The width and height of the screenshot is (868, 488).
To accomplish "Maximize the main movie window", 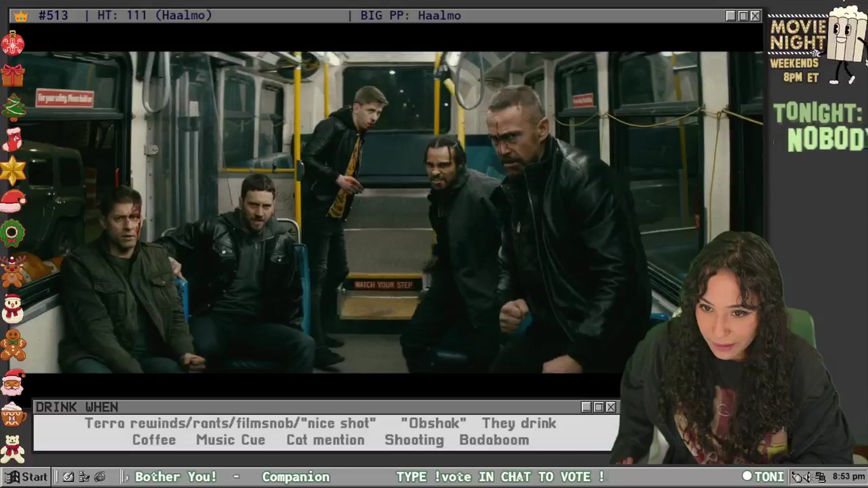I will click(743, 16).
